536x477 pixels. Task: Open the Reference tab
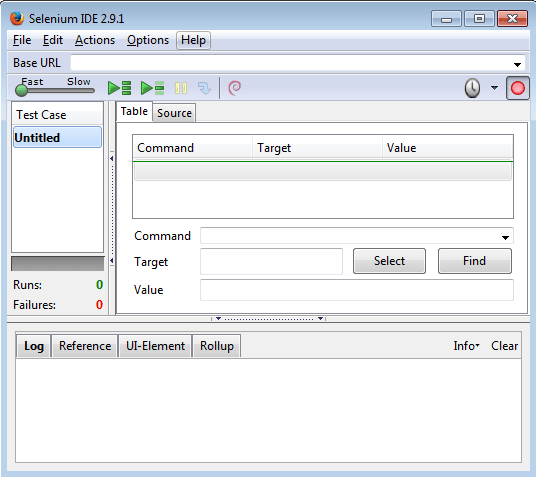(x=85, y=346)
